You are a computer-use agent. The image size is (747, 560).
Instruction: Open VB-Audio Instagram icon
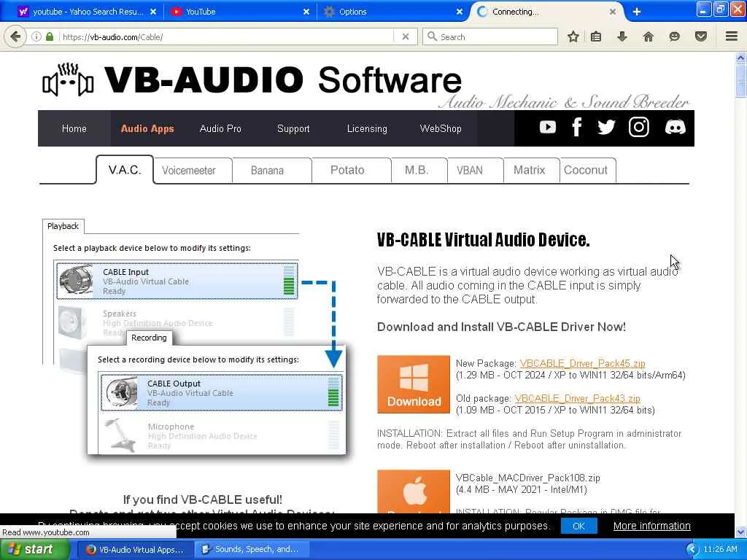[639, 127]
